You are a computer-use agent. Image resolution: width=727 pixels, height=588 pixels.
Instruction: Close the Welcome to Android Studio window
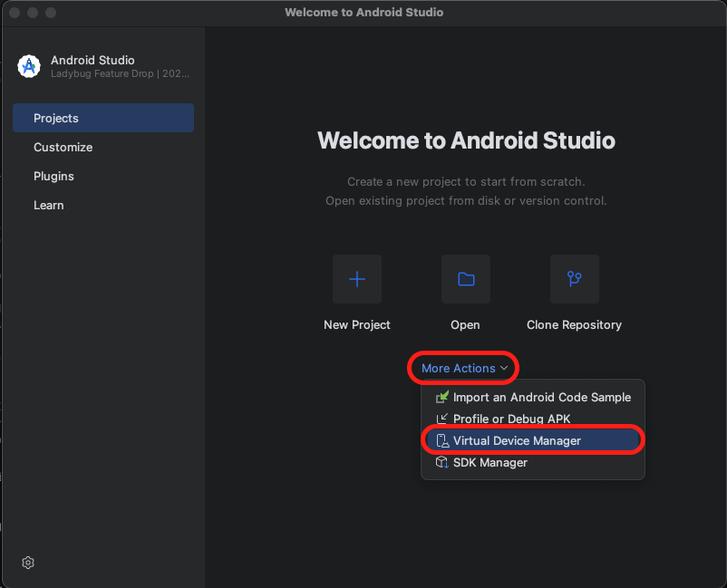[15, 13]
